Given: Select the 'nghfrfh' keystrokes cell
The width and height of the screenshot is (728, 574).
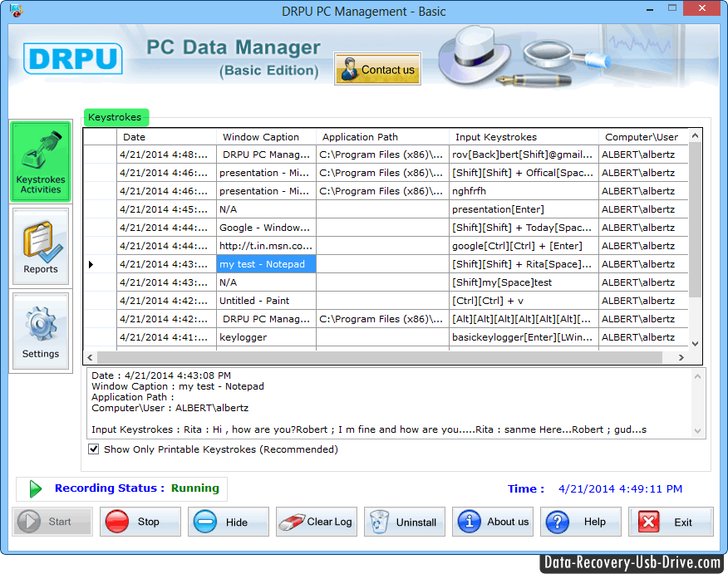Looking at the screenshot, I should tap(524, 191).
